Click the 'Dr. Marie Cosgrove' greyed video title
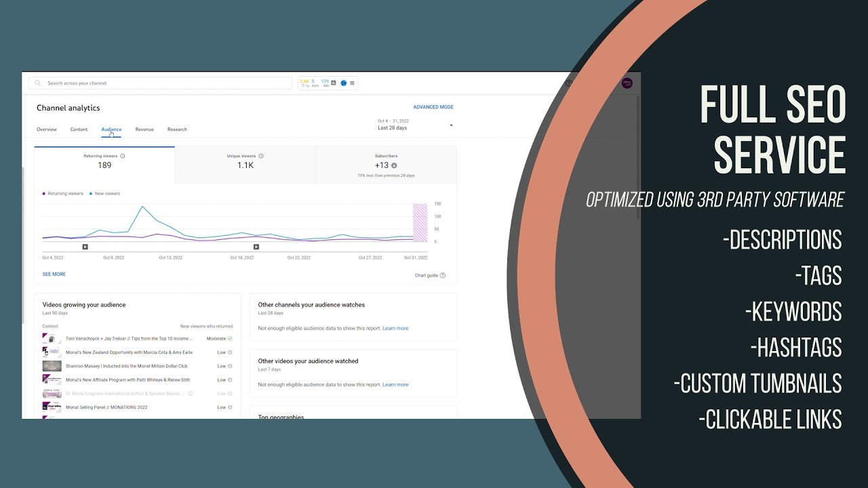Viewport: 868px width, 488px height. coord(124,393)
